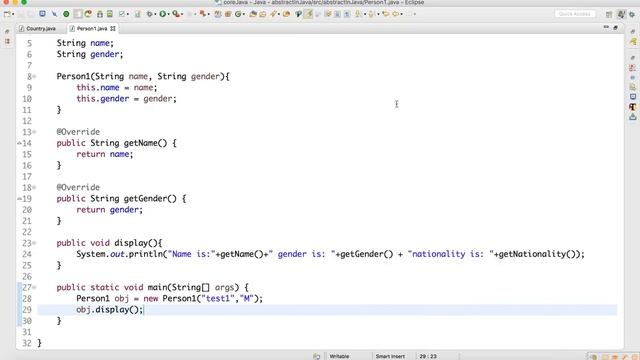Image resolution: width=640 pixels, height=360 pixels.
Task: Collapse the Person1 constructor at line 8
Action: coord(35,77)
